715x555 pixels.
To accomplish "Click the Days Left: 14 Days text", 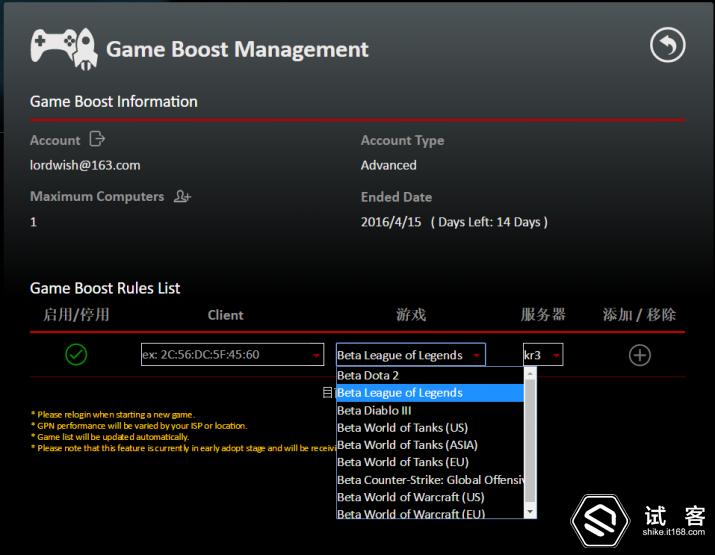I will coord(489,222).
